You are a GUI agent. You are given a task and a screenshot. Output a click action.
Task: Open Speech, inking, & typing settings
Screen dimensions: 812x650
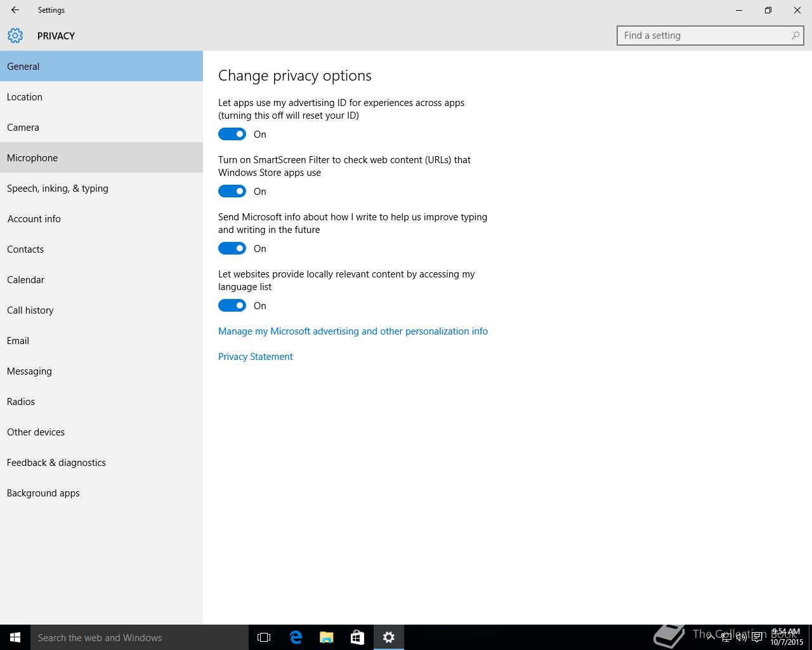(101, 188)
